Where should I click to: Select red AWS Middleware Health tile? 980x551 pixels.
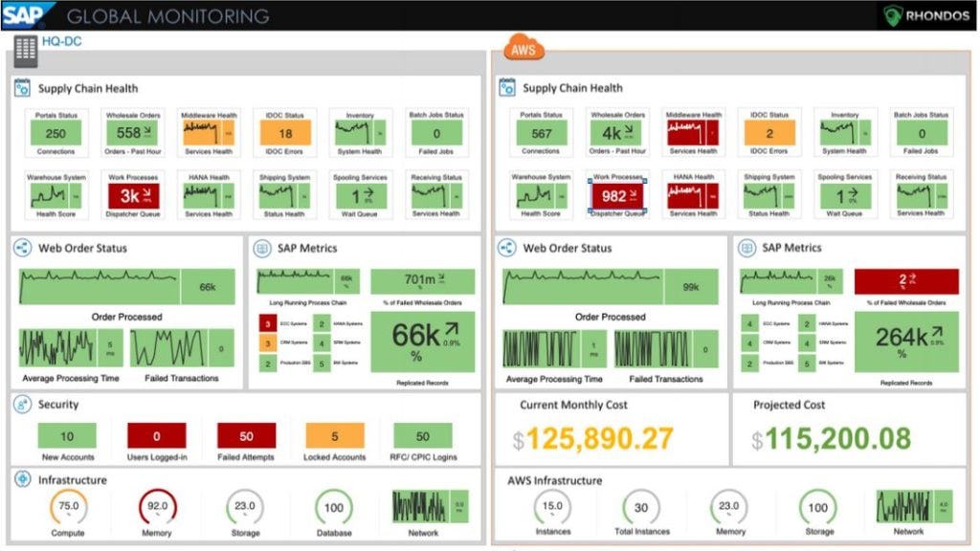coord(693,133)
